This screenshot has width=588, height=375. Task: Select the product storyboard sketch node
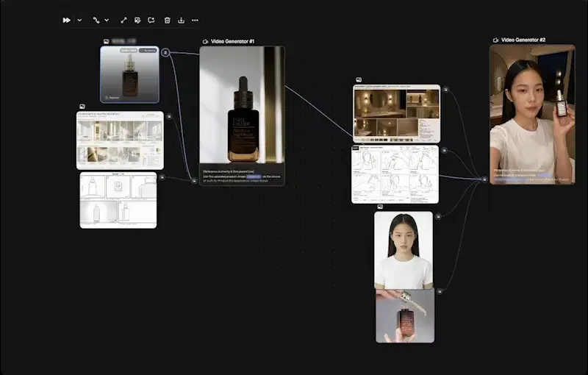coord(118,200)
